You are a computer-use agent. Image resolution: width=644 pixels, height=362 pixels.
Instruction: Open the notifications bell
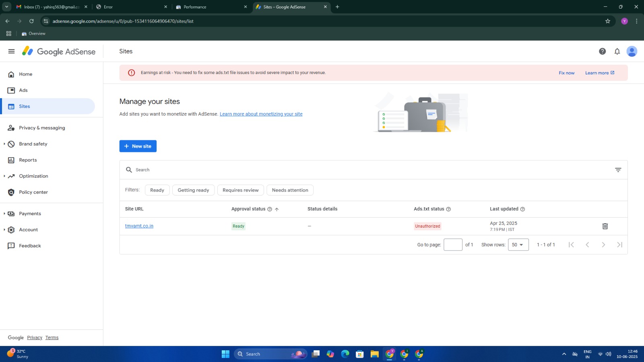pos(617,51)
